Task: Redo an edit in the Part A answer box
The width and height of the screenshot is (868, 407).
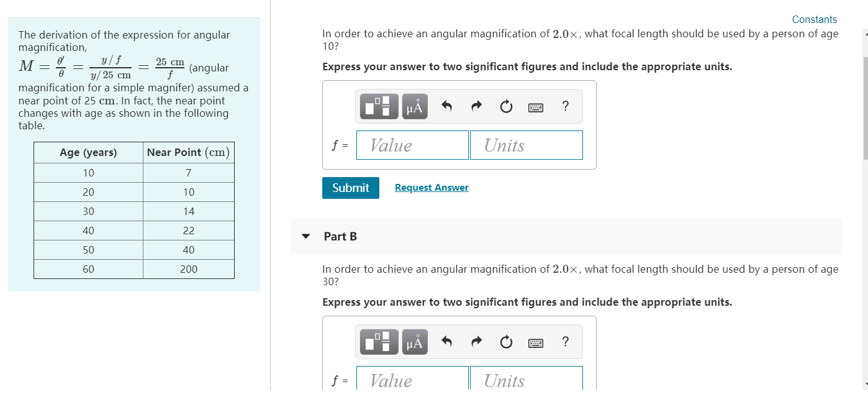Action: point(476,106)
